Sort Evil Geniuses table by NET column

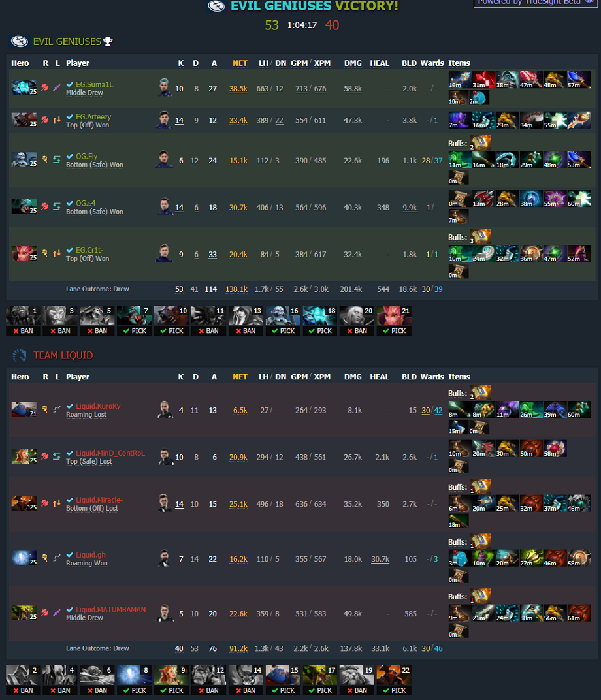[x=240, y=63]
